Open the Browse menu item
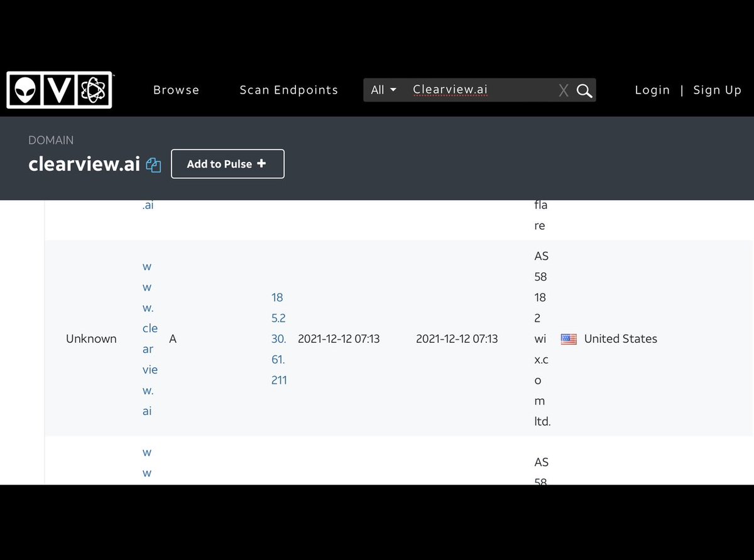This screenshot has height=560, width=754. (x=176, y=90)
